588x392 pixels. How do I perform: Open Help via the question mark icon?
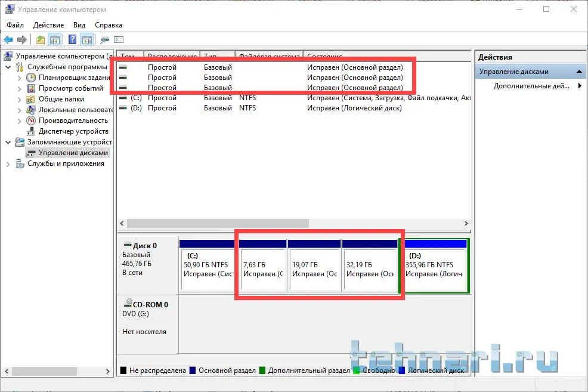(72, 39)
